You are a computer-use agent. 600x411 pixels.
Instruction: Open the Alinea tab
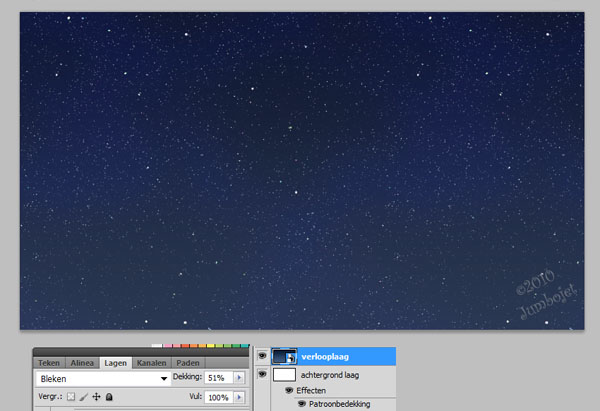click(x=82, y=363)
